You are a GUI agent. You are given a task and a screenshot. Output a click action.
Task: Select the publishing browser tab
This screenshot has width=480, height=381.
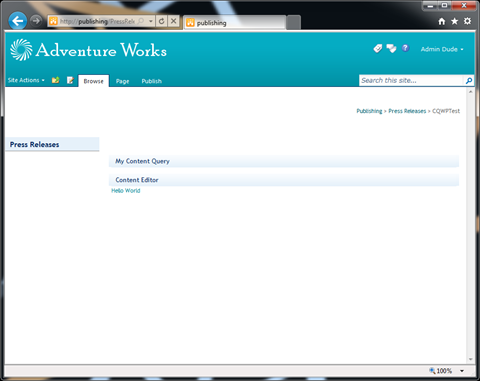point(235,23)
